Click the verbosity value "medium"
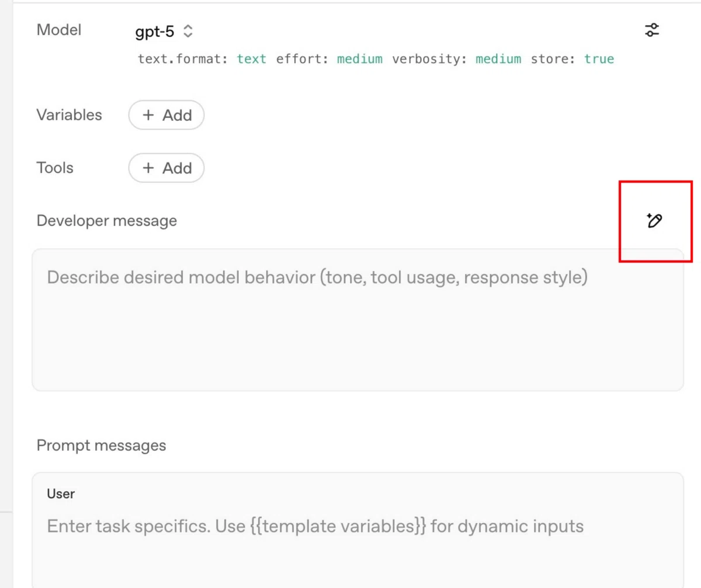 pos(498,59)
